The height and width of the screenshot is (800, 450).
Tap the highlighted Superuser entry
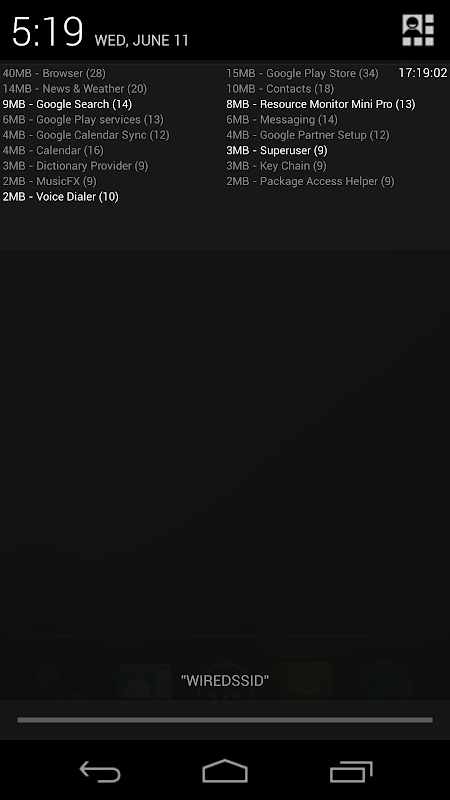[277, 151]
